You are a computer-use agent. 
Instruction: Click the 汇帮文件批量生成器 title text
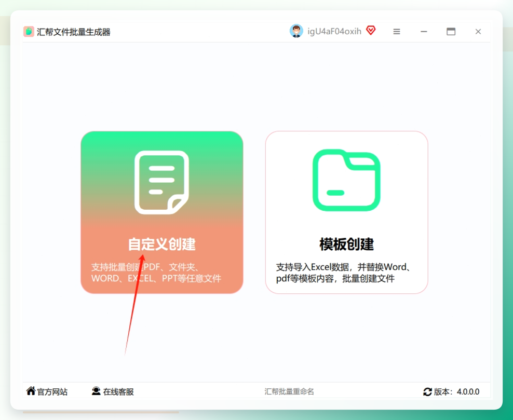pos(74,32)
